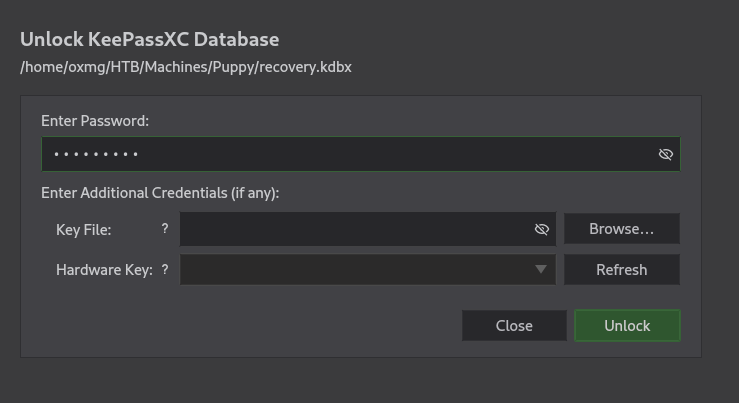The width and height of the screenshot is (739, 403).
Task: Select the recovery.kdbx database path text
Action: point(186,67)
